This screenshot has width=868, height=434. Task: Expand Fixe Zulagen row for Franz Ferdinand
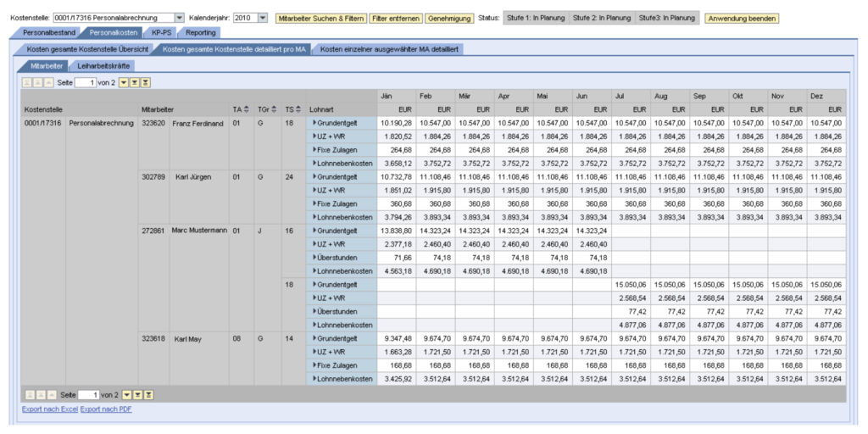(x=314, y=149)
